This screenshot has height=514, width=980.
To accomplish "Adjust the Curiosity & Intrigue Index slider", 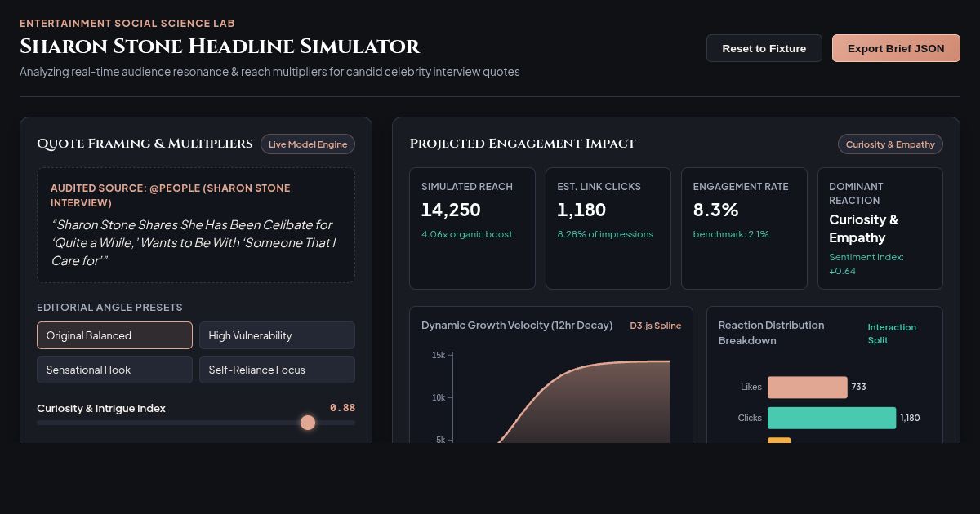I will click(x=196, y=423).
